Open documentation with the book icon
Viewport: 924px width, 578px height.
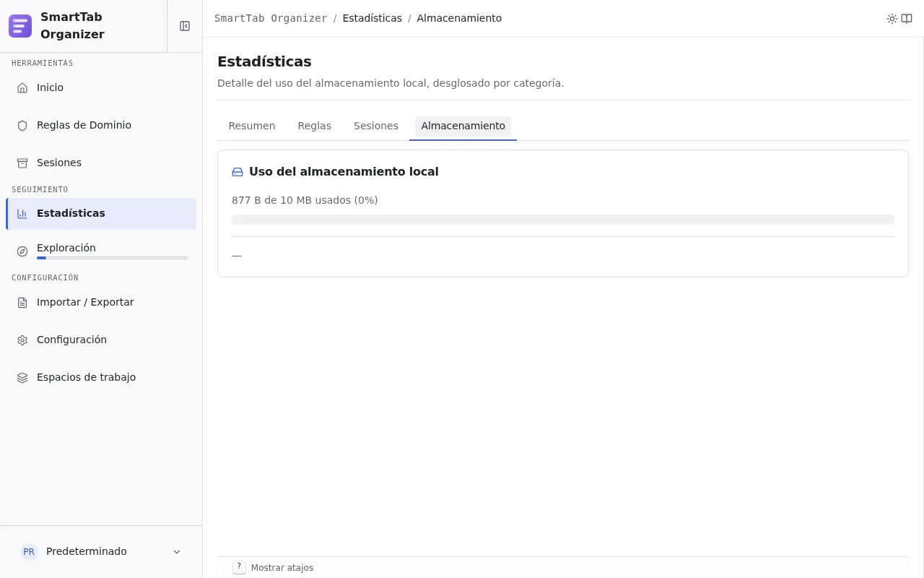[x=907, y=19]
